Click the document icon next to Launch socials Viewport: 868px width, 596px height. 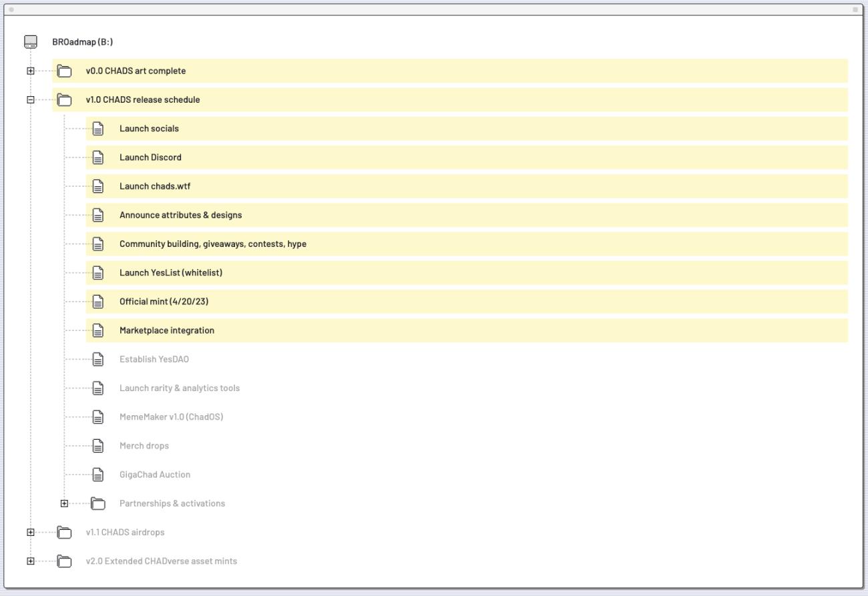[98, 129]
